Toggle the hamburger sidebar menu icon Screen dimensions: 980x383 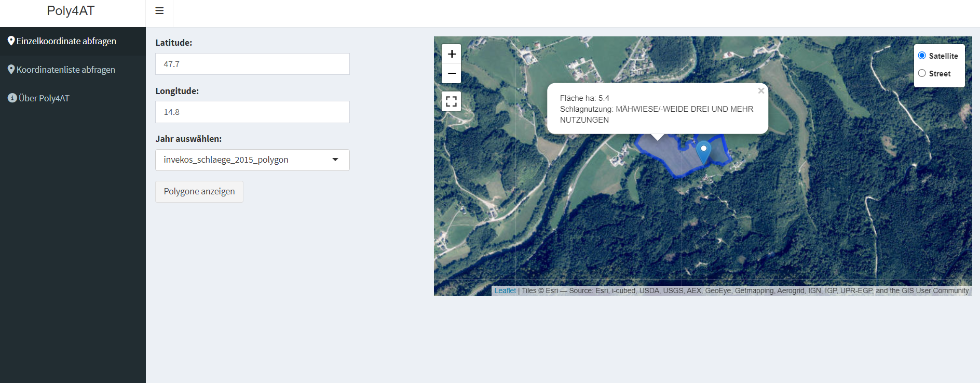tap(159, 11)
